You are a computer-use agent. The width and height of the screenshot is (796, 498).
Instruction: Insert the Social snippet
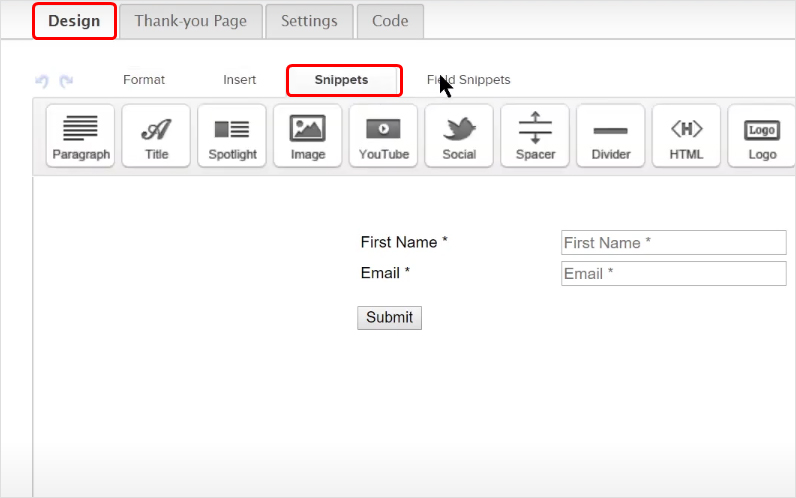[459, 136]
